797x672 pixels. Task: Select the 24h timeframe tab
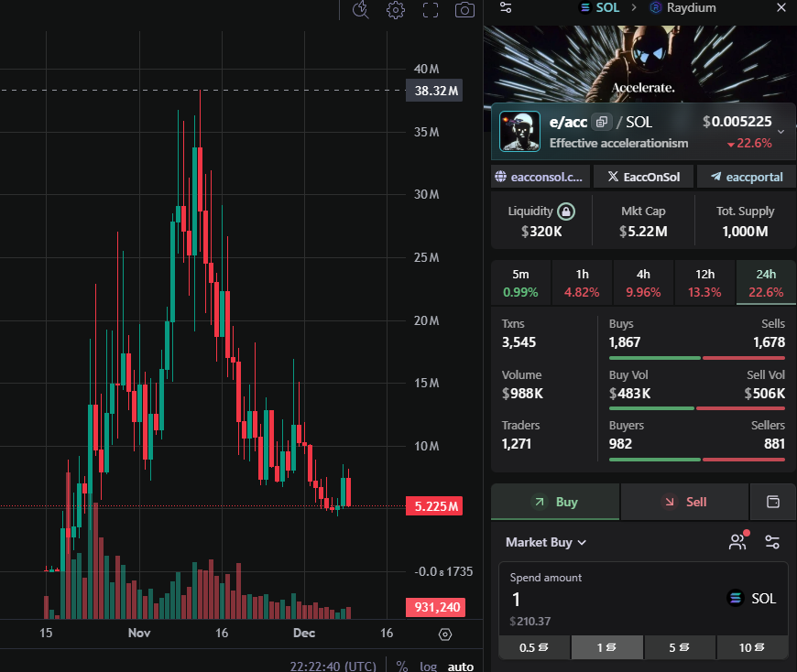(x=766, y=283)
